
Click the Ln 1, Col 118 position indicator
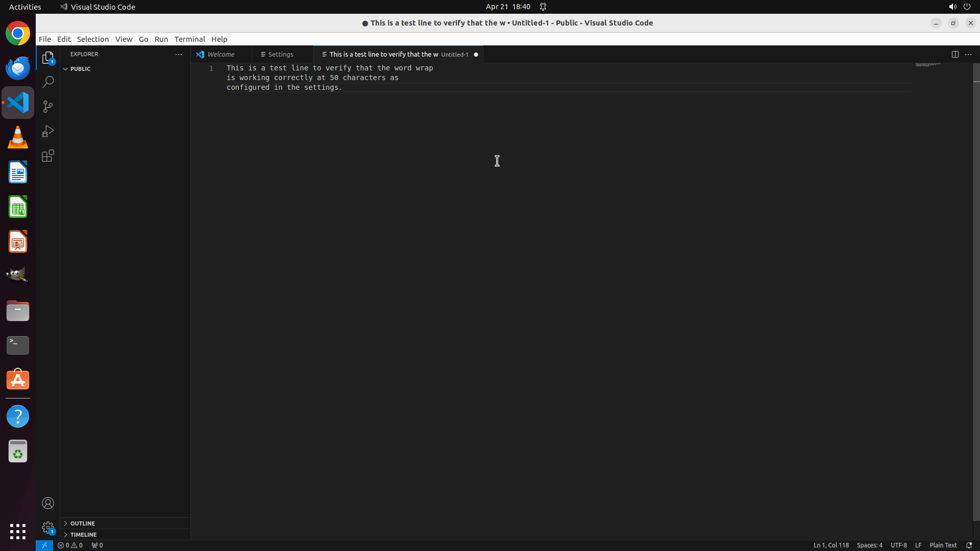point(831,545)
